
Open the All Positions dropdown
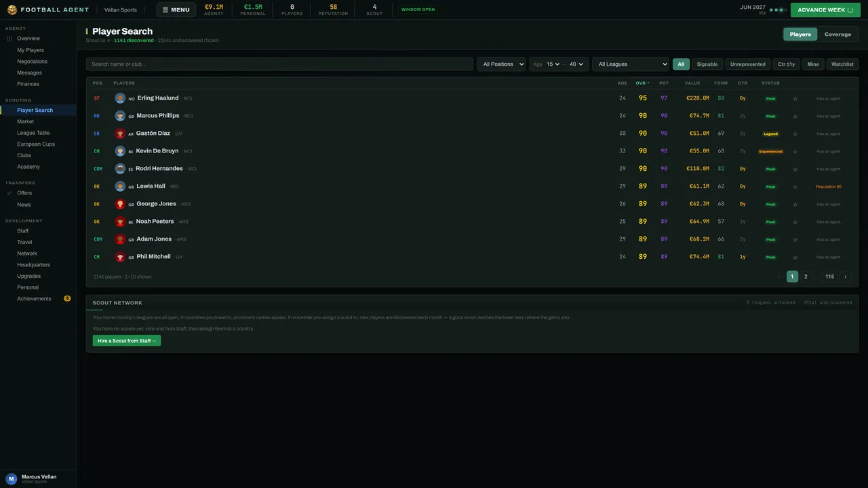501,64
